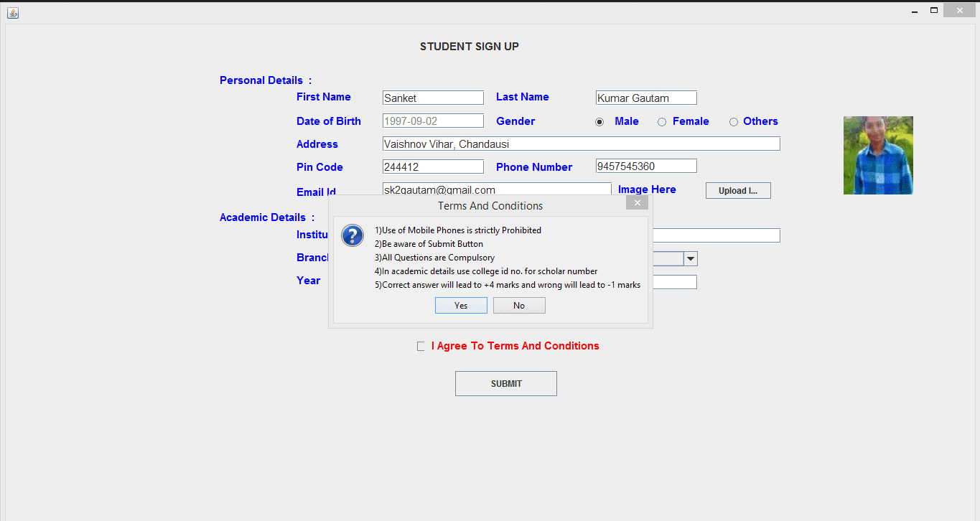980x521 pixels.
Task: Click the First Name field showing Sanket
Action: click(x=432, y=97)
